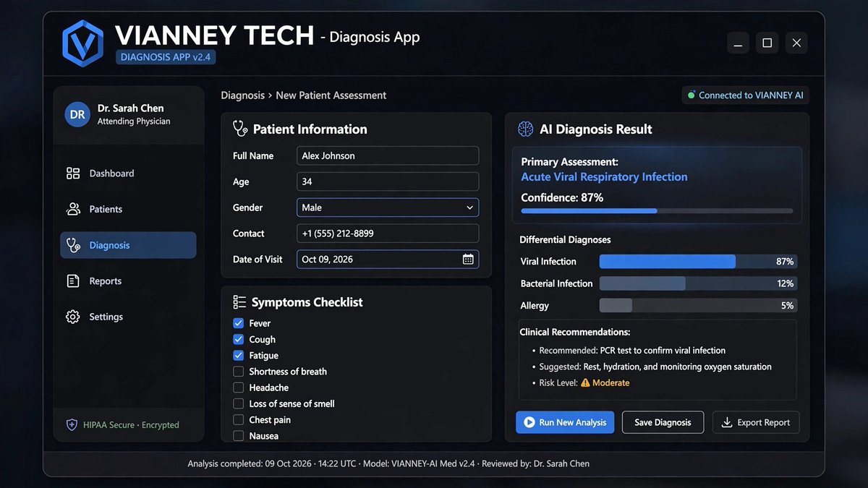
Task: Click the DIAGNOSIS APP v2.4 version badge
Action: (x=166, y=57)
